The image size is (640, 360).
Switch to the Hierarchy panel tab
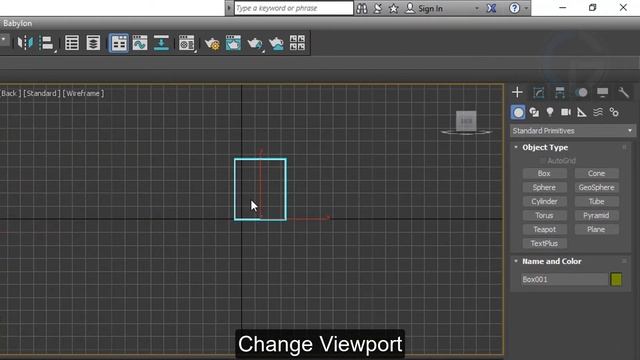560,93
